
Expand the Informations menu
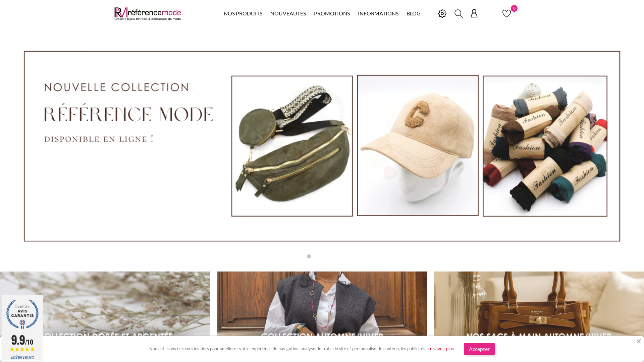(378, 13)
